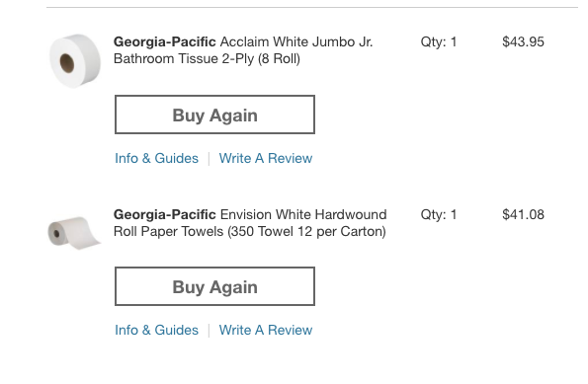588x384 pixels.
Task: Click the 'Bathroom Tissue 2-Ply (8 Roll)' text line
Action: point(207,59)
